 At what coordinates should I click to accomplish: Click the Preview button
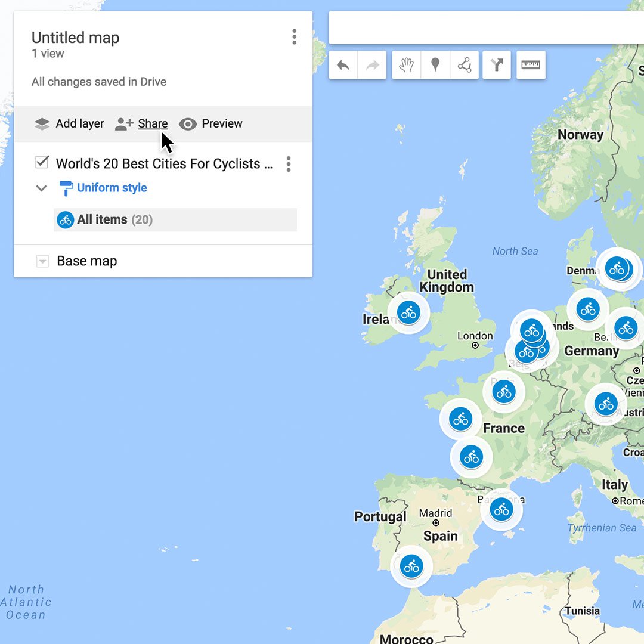(x=210, y=123)
